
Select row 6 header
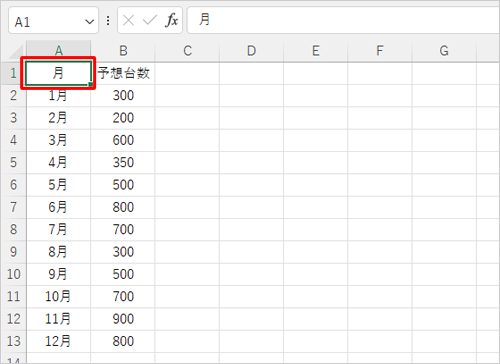point(13,185)
